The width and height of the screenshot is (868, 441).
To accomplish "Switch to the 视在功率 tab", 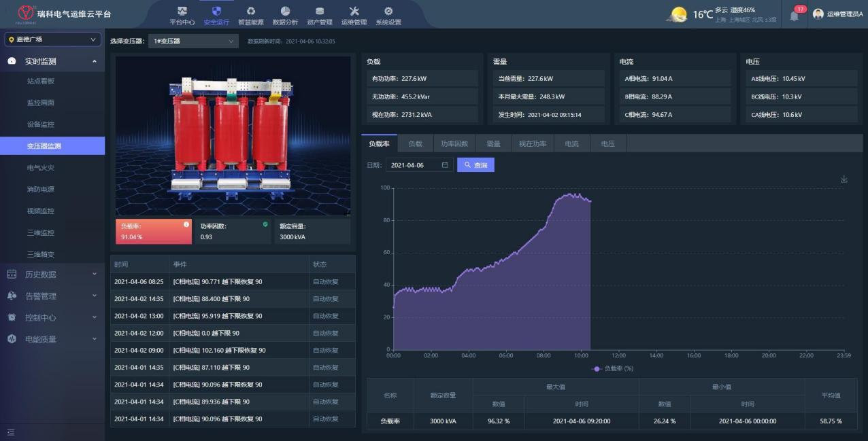I will point(532,144).
